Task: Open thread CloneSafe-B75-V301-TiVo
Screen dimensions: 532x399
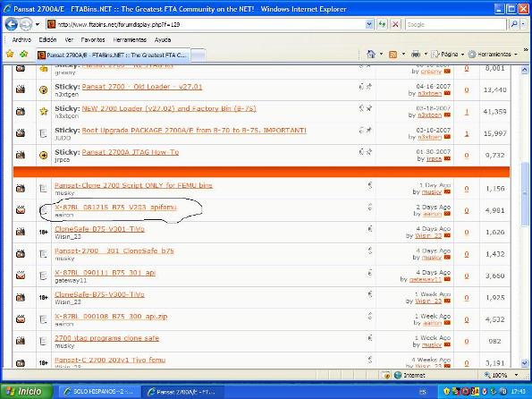Action: click(99, 229)
